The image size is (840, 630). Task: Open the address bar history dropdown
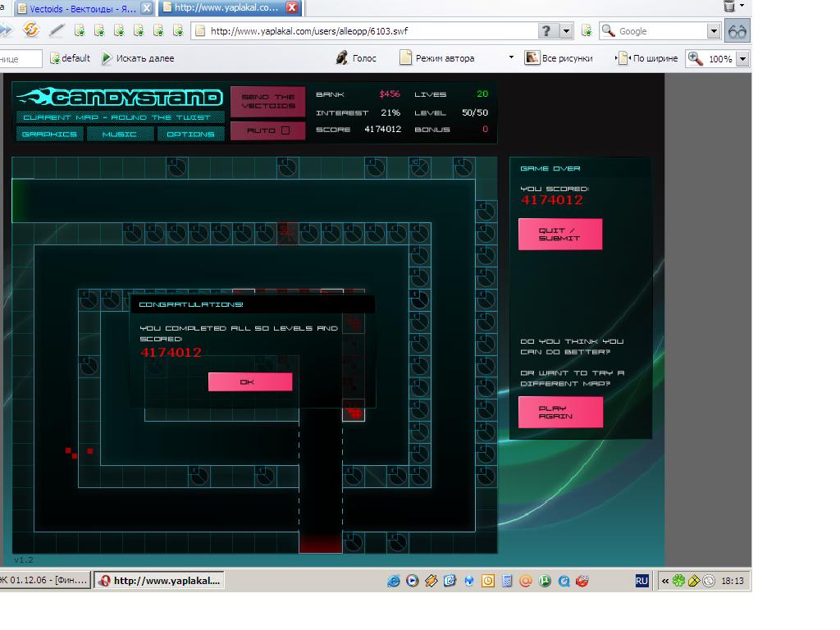[566, 31]
